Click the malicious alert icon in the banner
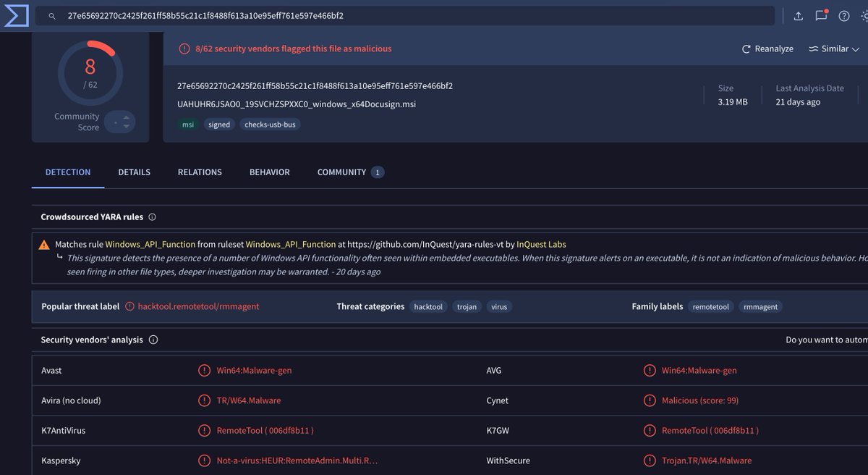This screenshot has height=475, width=868. 185,49
